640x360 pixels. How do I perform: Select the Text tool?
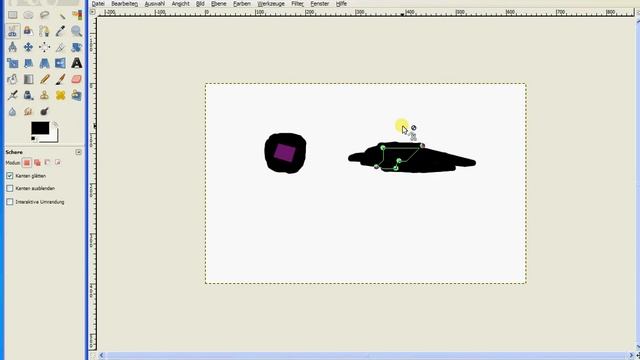76,63
